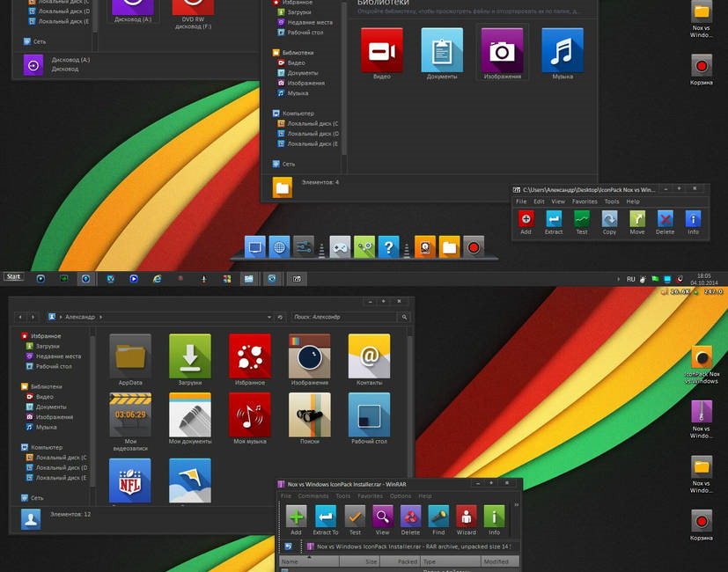Image resolution: width=728 pixels, height=572 pixels.
Task: Select the game controller icon in dock
Action: [x=340, y=247]
